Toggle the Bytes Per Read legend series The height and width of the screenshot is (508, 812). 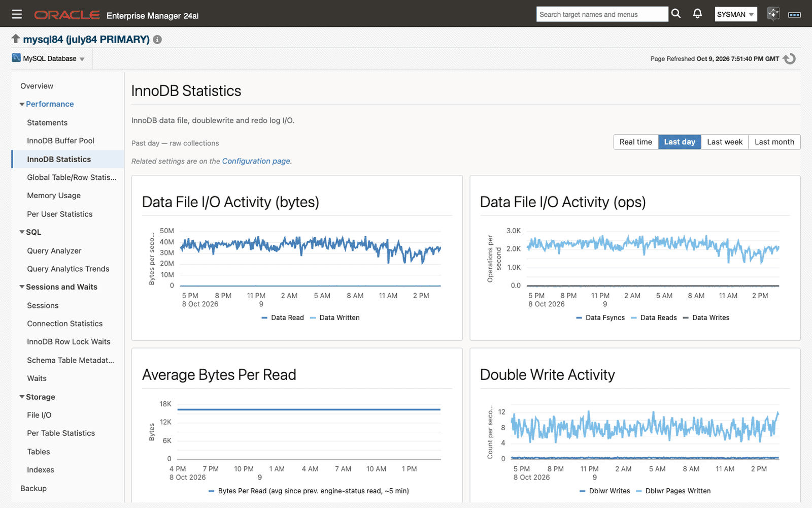[309, 491]
